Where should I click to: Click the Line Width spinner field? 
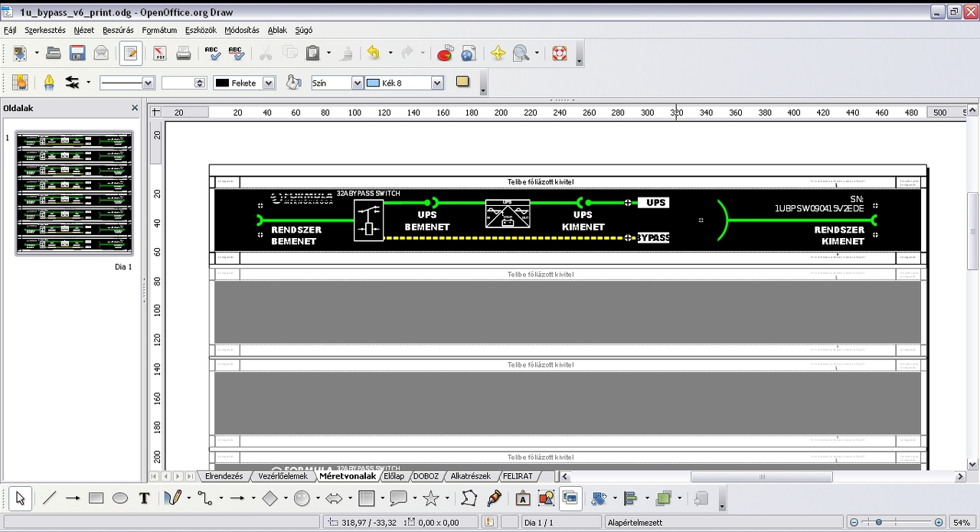click(184, 83)
